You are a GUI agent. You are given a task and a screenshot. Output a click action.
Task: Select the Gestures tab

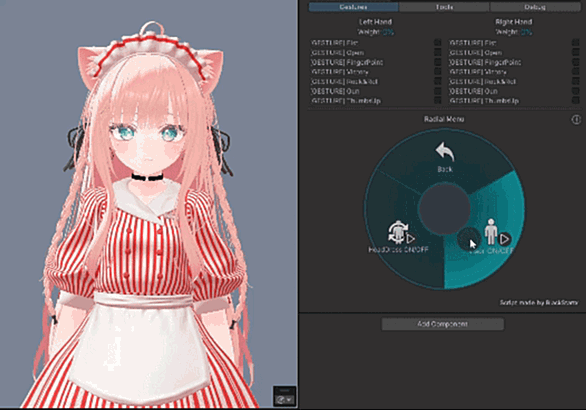(354, 7)
